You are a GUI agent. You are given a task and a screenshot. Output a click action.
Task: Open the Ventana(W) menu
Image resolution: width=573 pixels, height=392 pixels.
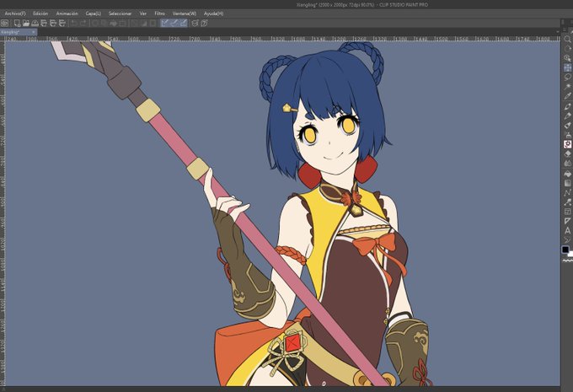[185, 13]
